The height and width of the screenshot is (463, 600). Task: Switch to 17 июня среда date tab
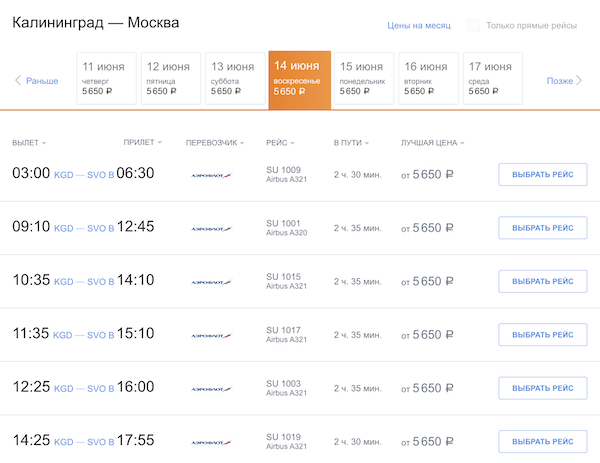click(x=491, y=78)
